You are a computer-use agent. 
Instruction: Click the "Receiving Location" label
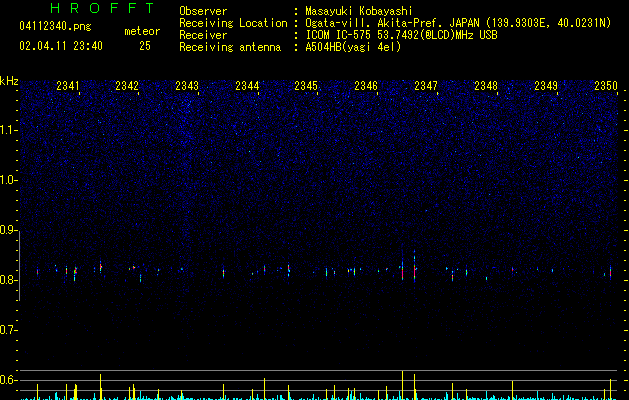click(x=233, y=23)
